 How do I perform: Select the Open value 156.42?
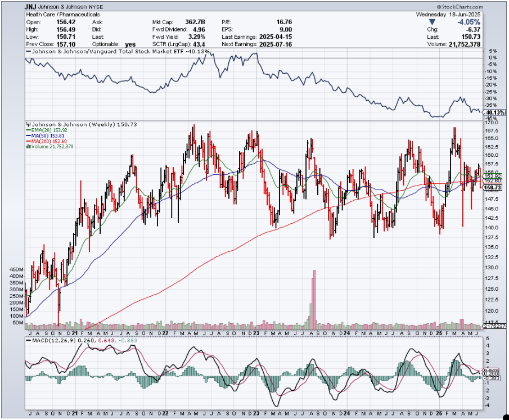[66, 22]
